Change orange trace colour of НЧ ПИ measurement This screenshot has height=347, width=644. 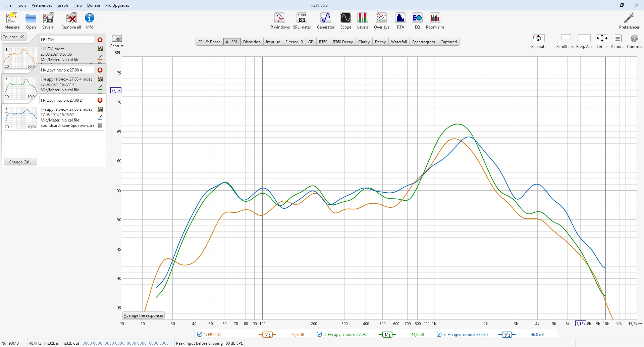100,57
